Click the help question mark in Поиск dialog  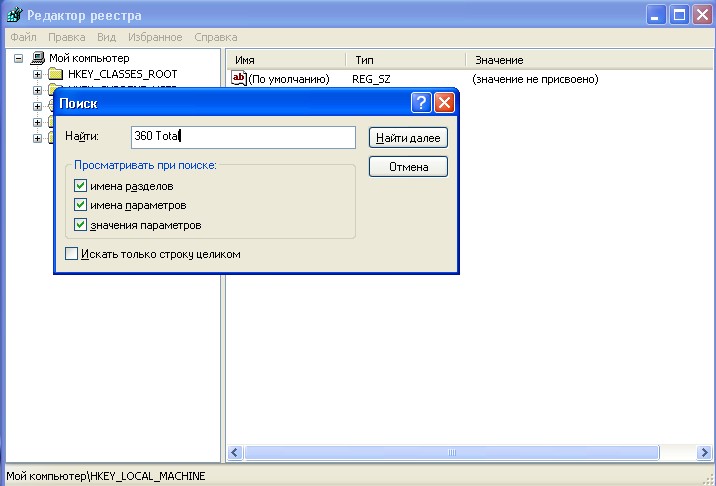click(421, 103)
